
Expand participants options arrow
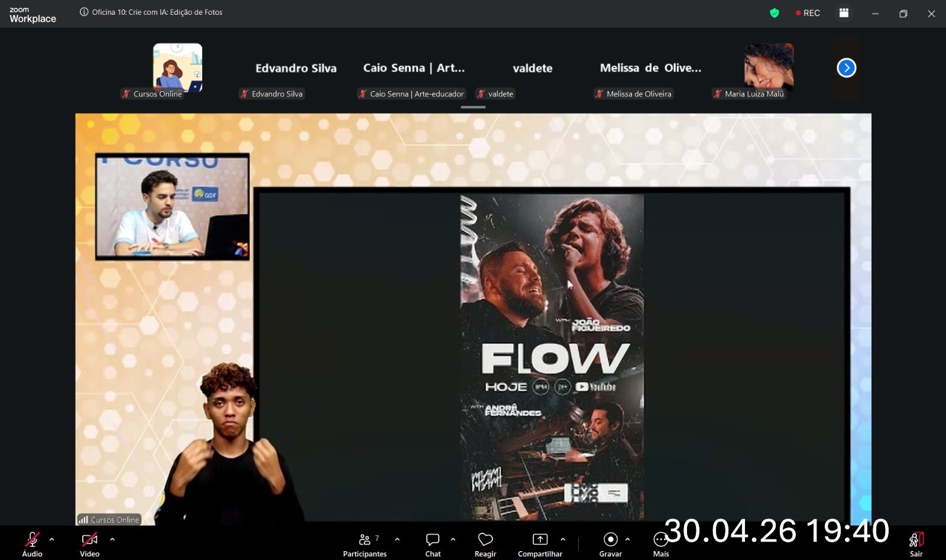point(397,539)
